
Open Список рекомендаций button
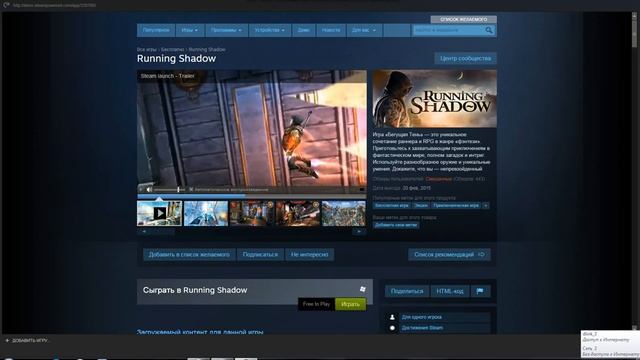449,254
